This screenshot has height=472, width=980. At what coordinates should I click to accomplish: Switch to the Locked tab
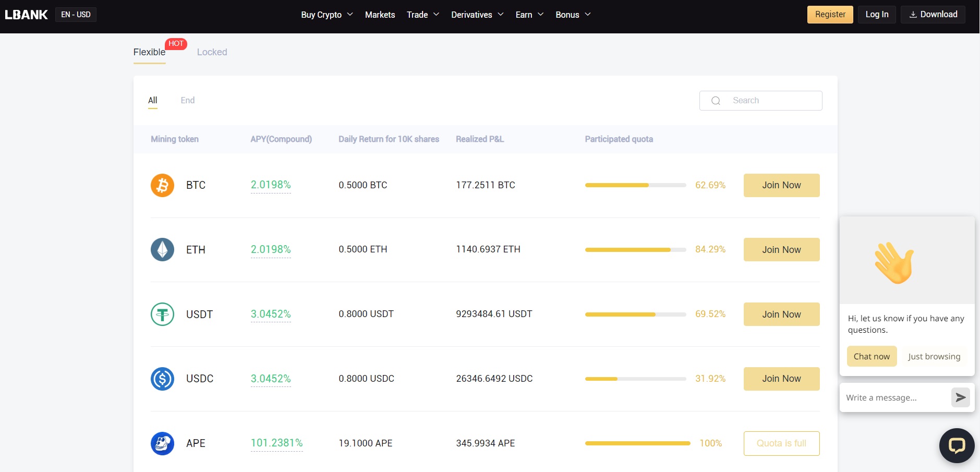click(x=212, y=52)
